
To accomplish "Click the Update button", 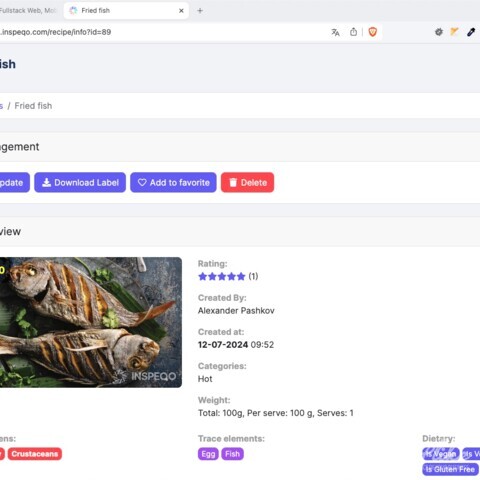I will (13, 182).
